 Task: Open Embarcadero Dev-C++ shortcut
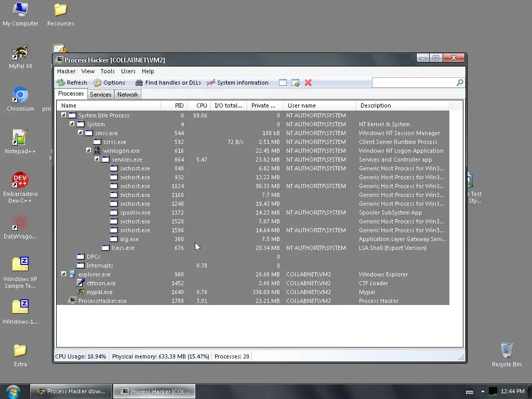tap(20, 188)
